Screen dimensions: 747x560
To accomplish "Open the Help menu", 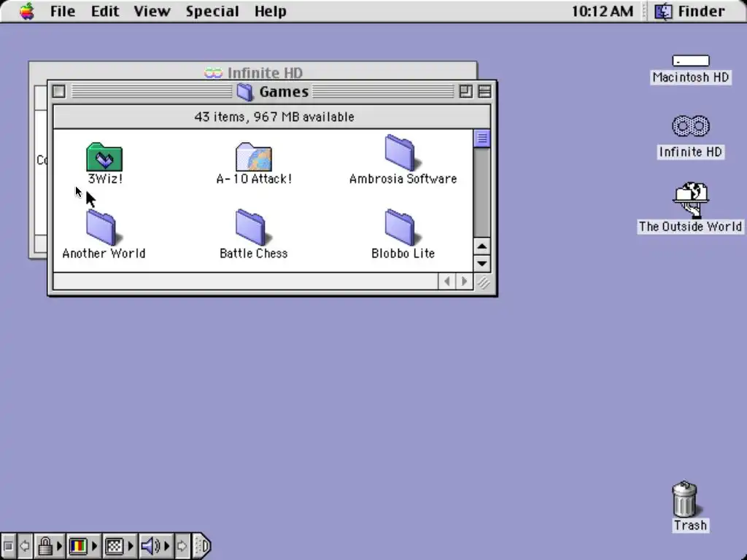I will (270, 11).
